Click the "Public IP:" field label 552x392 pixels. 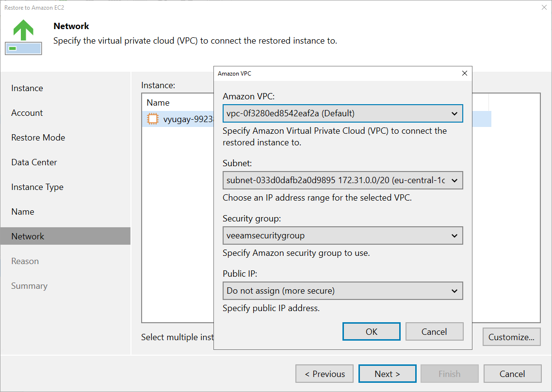[240, 273]
